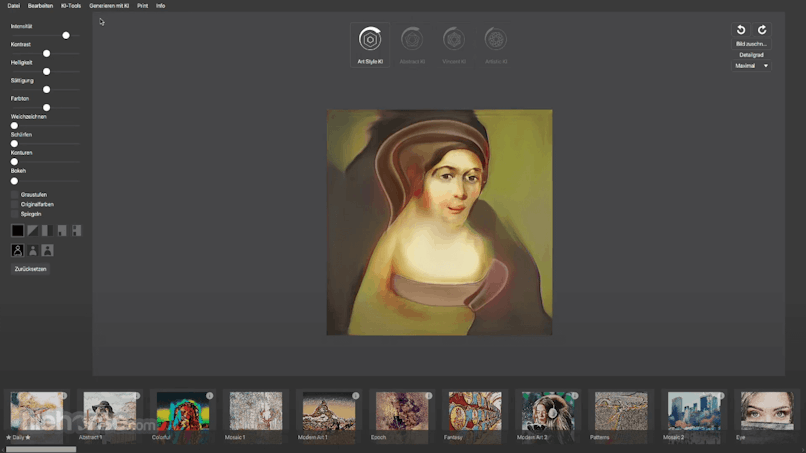
Task: Select the fourth split mask icon
Action: point(62,230)
